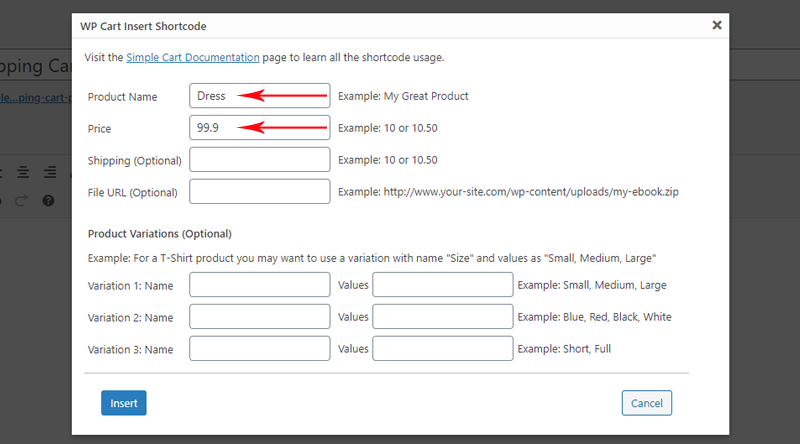Click the Insert button
800x444 pixels.
[123, 403]
